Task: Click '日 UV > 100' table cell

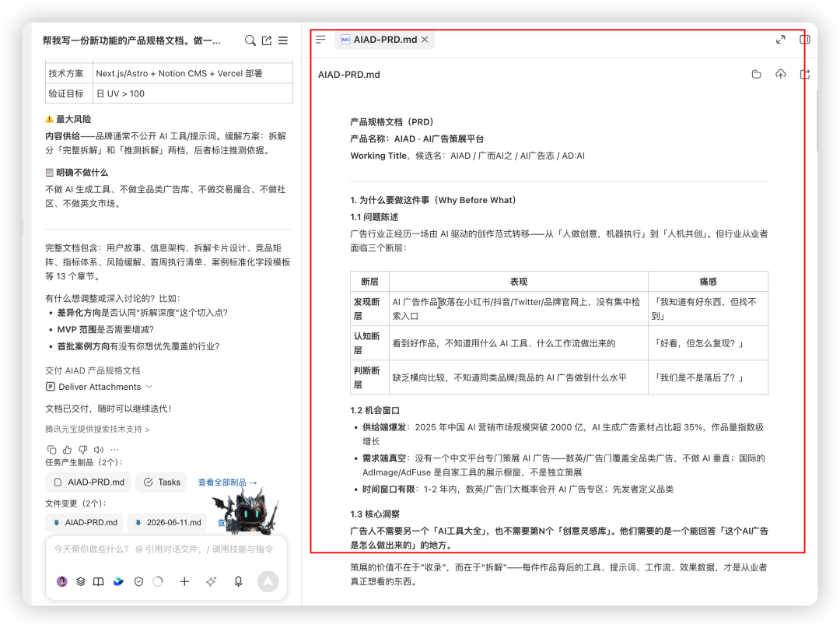Action: [193, 93]
